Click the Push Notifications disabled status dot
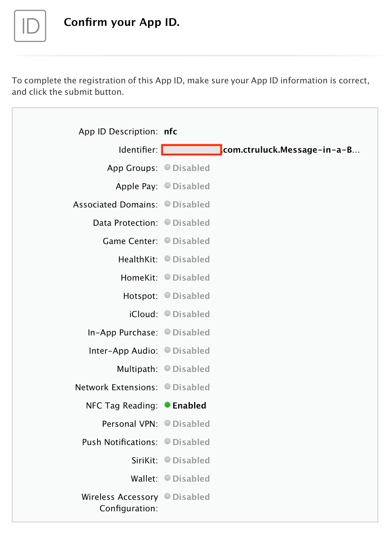Image resolution: width=392 pixels, height=533 pixels. [x=167, y=441]
